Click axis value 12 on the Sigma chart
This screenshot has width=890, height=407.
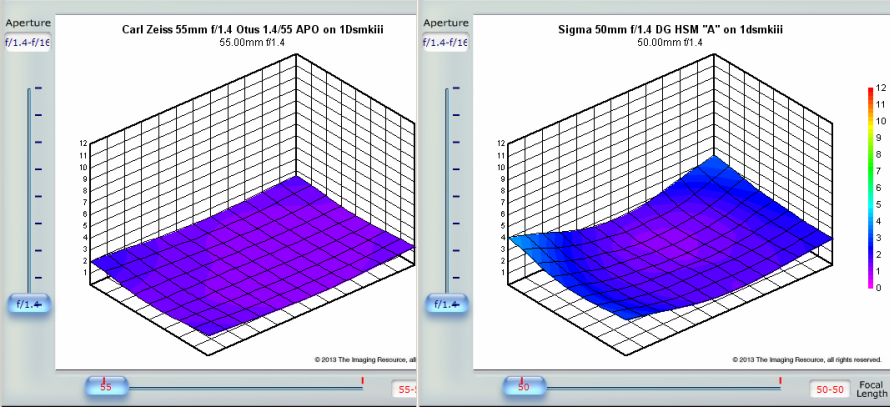point(502,144)
